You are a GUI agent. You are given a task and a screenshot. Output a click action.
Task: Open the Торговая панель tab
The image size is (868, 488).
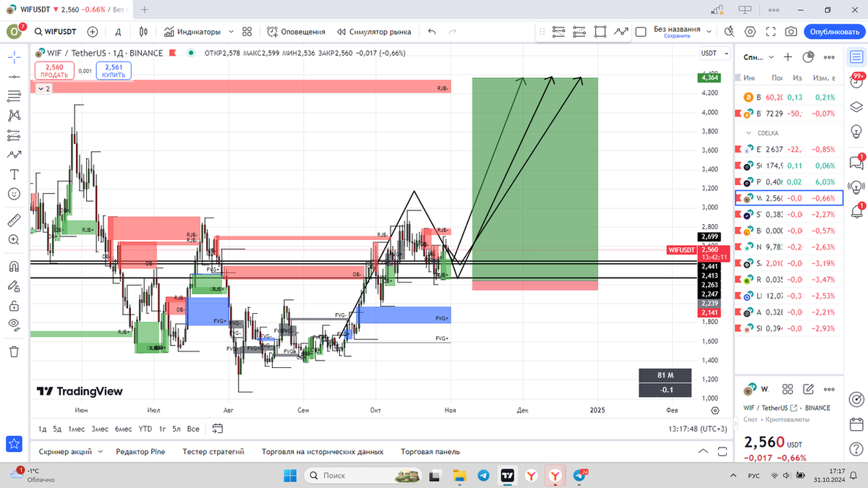pyautogui.click(x=430, y=452)
